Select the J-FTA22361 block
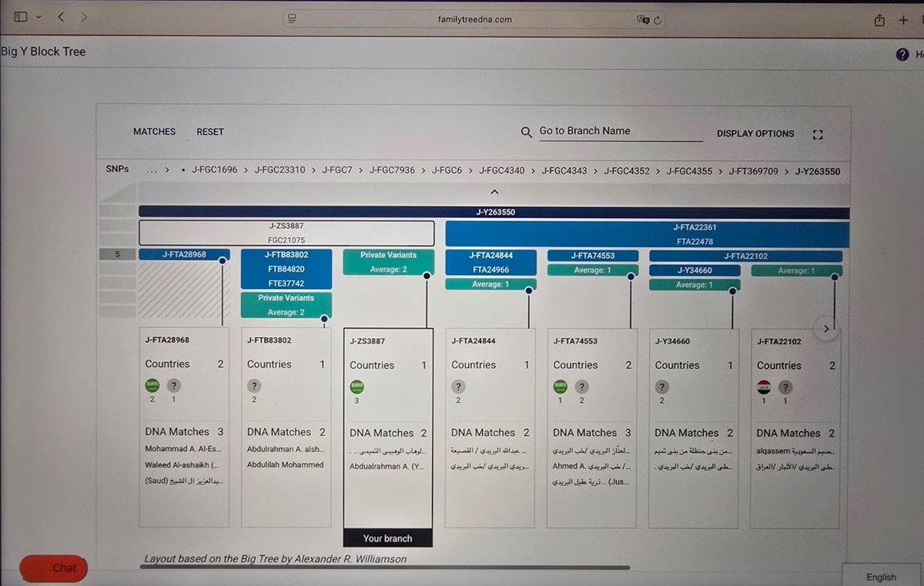 [x=648, y=234]
